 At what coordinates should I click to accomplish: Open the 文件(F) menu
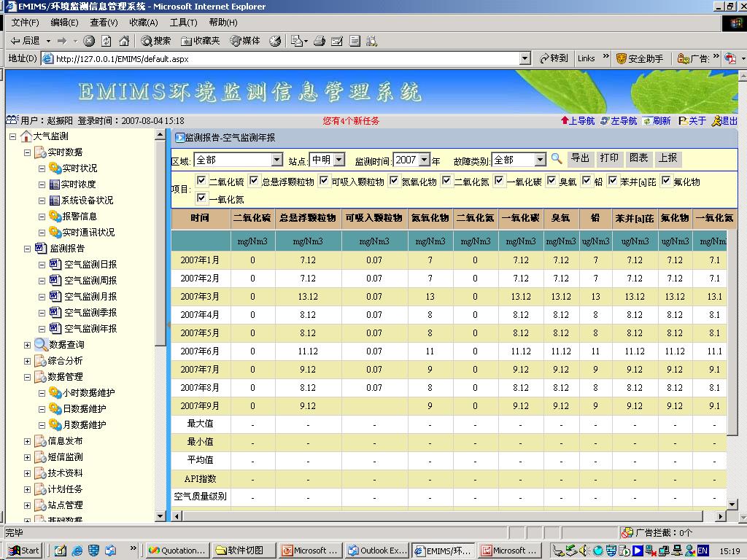click(x=25, y=23)
